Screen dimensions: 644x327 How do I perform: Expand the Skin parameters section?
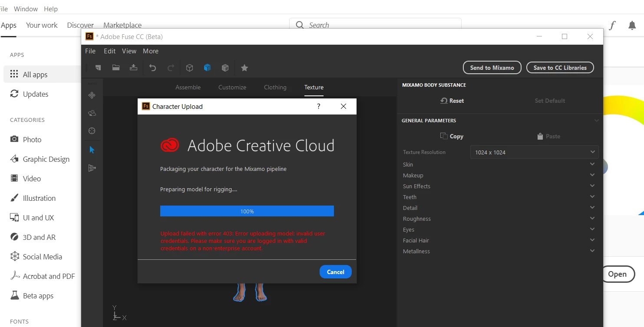(x=499, y=164)
